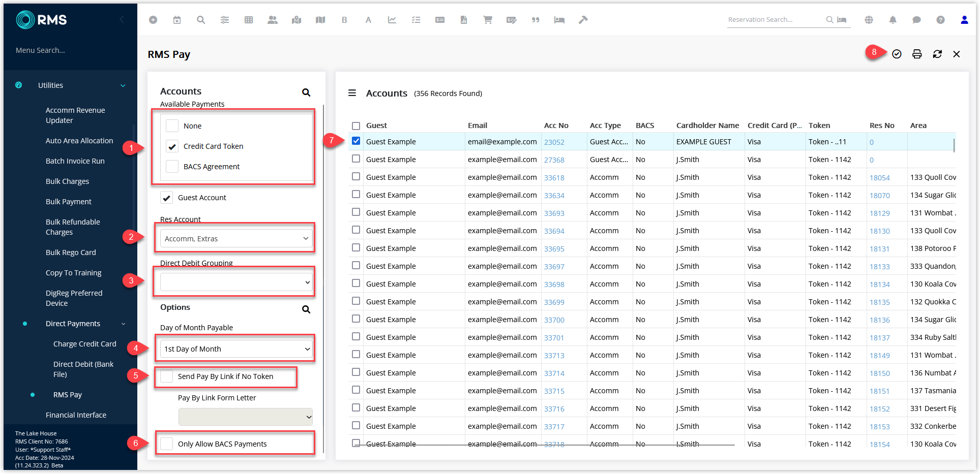Open the chat bubble icon
This screenshot has height=474, width=980.
pyautogui.click(x=916, y=20)
